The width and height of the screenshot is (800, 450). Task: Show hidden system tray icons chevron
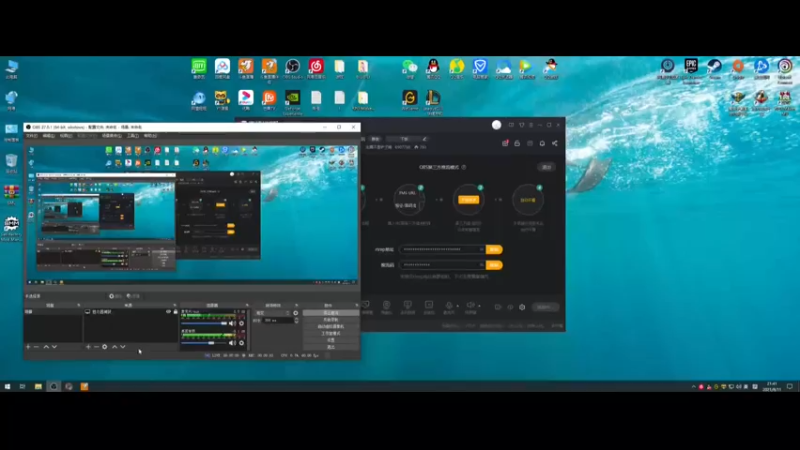(693, 387)
